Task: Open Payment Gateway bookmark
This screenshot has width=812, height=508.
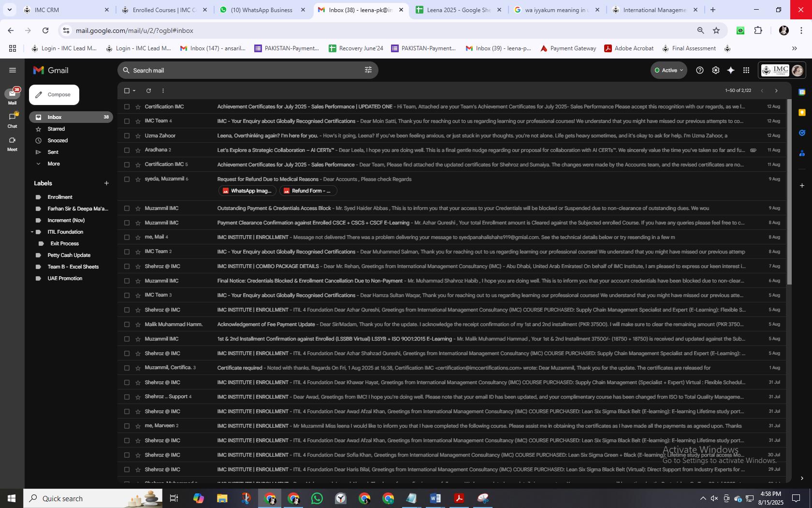Action: click(568, 48)
